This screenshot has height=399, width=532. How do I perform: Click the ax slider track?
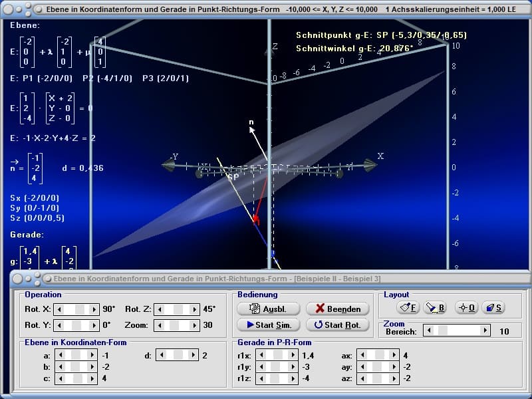point(378,355)
